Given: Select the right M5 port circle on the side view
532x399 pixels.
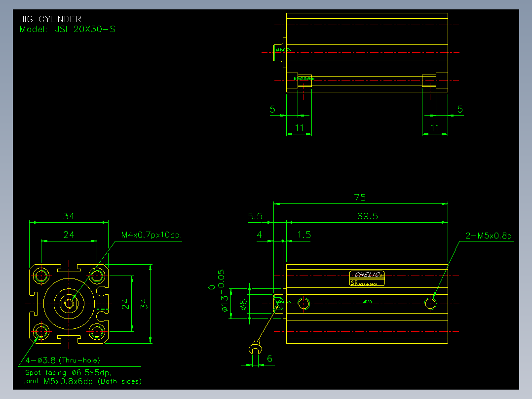Looking at the screenshot, I should (x=430, y=304).
